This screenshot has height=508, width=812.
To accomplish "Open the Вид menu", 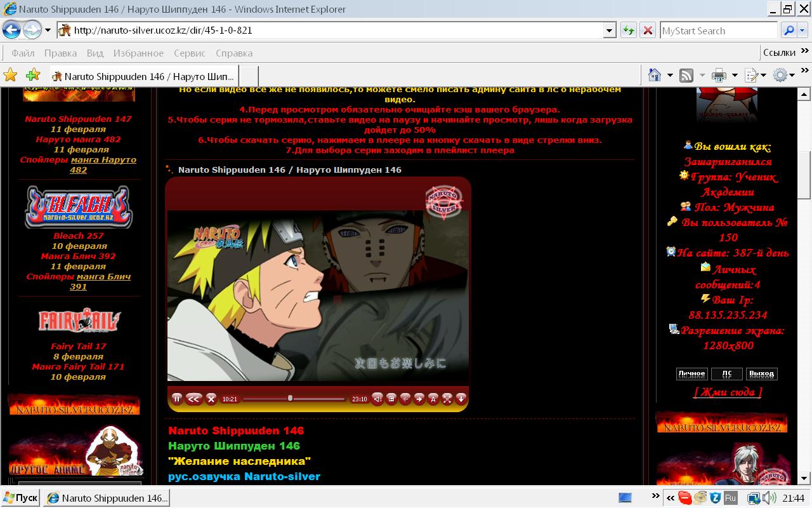I will click(95, 53).
